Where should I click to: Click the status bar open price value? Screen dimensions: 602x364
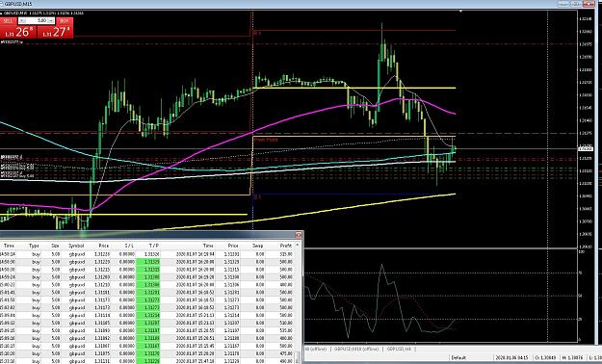[x=545, y=358]
